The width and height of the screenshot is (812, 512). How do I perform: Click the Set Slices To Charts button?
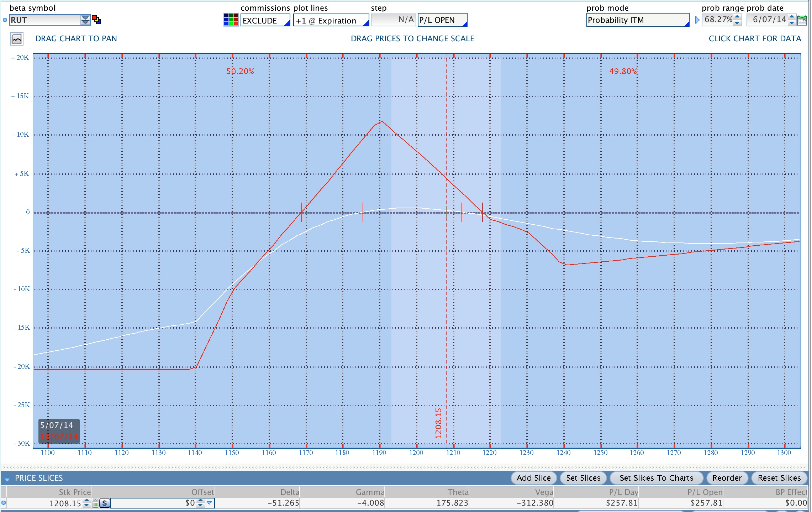click(656, 478)
